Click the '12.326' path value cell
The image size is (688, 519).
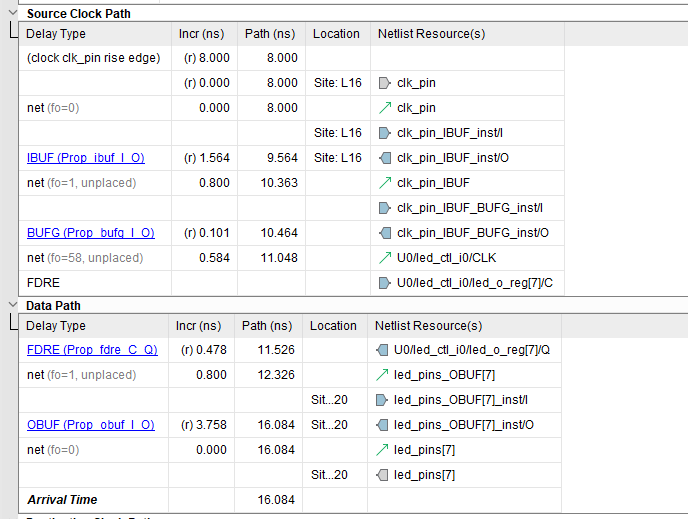click(x=269, y=375)
